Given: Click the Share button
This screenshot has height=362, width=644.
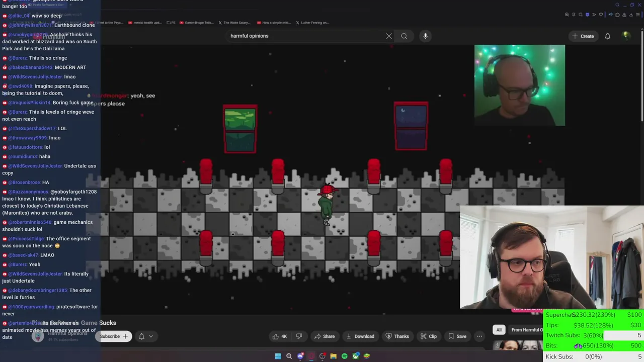Looking at the screenshot, I should click(x=324, y=336).
